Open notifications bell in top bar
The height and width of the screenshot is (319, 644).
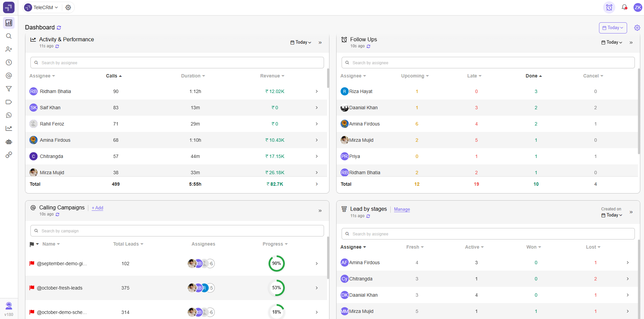tap(624, 7)
